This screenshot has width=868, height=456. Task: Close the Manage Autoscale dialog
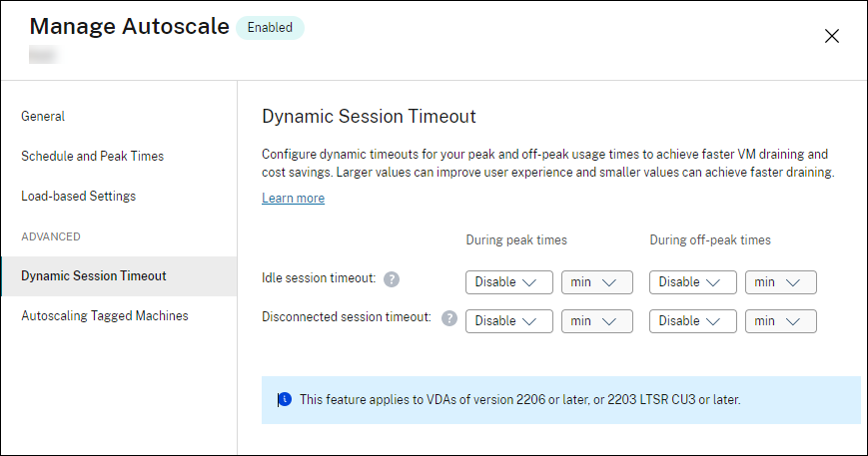tap(831, 36)
